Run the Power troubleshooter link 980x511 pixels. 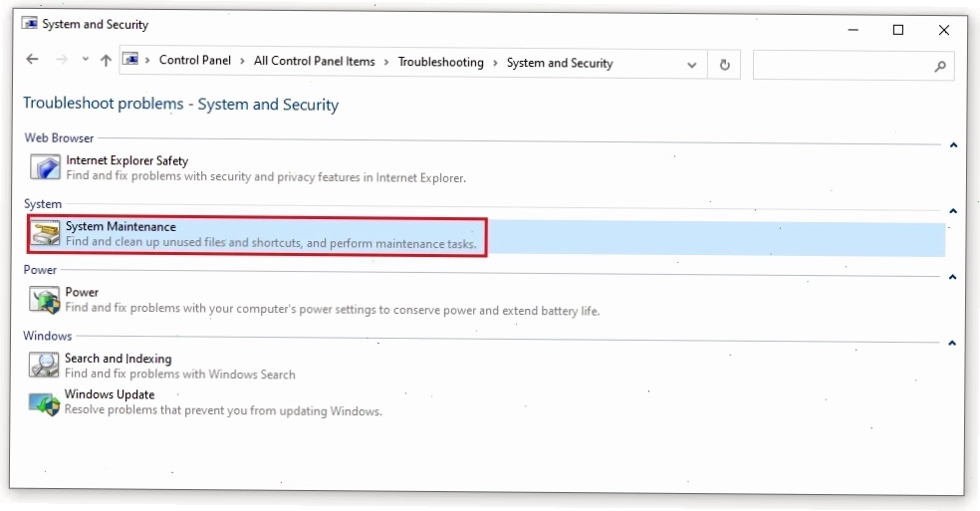click(82, 292)
